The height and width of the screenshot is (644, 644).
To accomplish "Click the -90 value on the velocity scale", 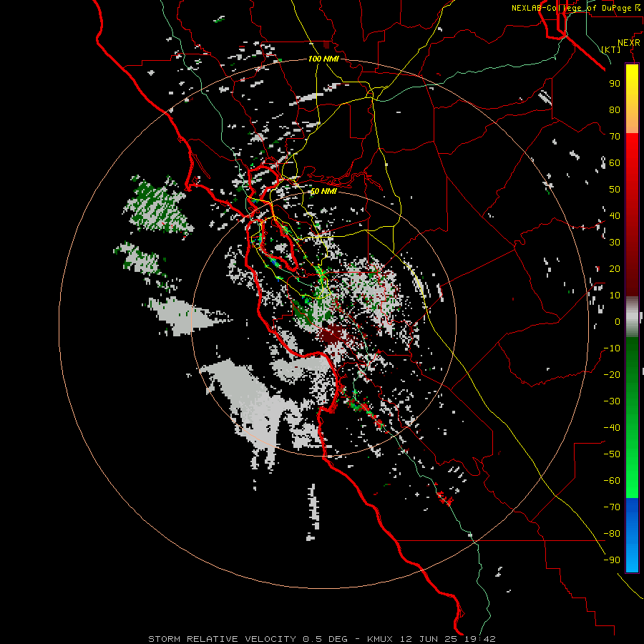I will 612,560.
